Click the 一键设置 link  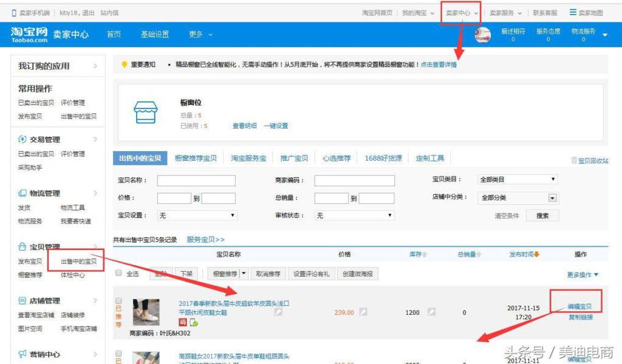click(x=276, y=126)
